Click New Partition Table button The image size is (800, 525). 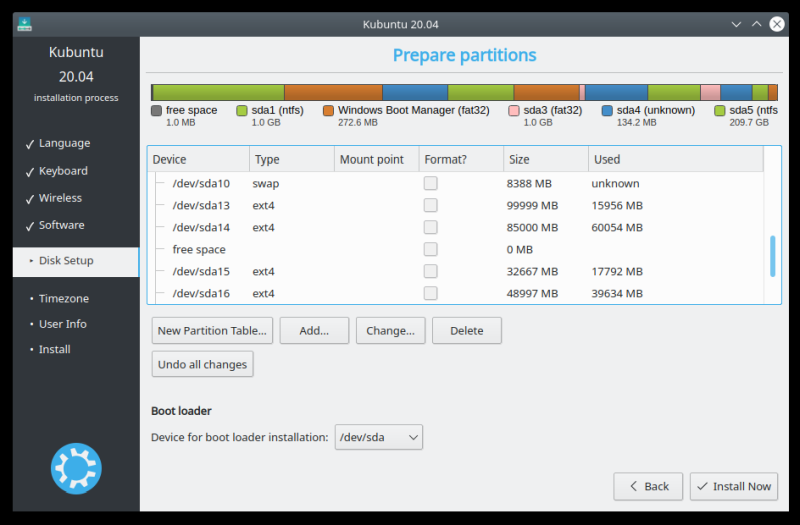click(212, 331)
